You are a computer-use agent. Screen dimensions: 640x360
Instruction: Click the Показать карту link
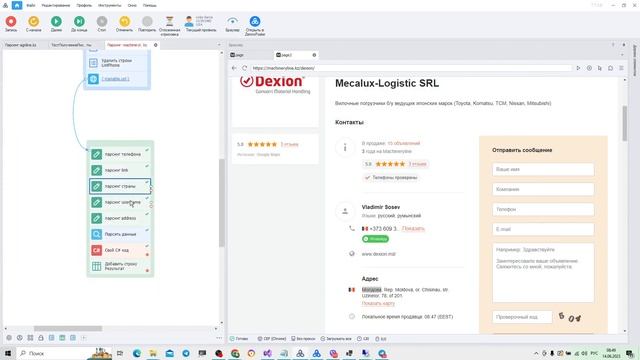click(378, 303)
